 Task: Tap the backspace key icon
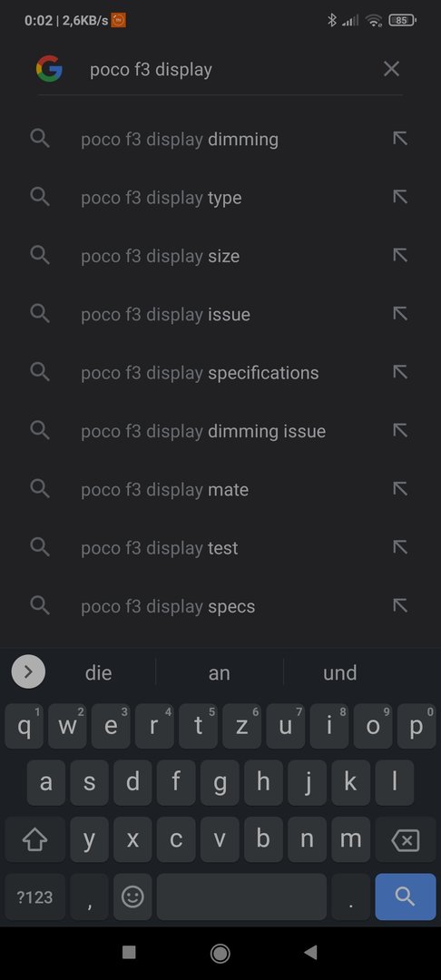click(406, 840)
